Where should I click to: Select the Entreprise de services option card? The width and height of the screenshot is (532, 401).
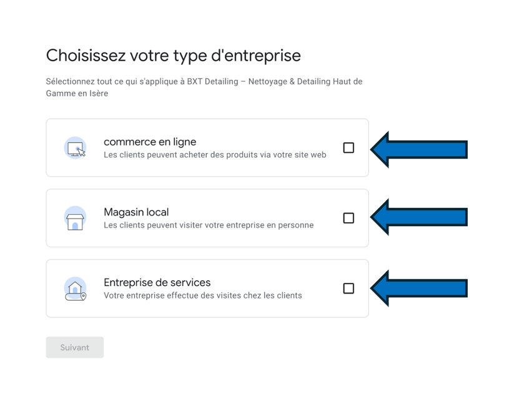click(207, 288)
